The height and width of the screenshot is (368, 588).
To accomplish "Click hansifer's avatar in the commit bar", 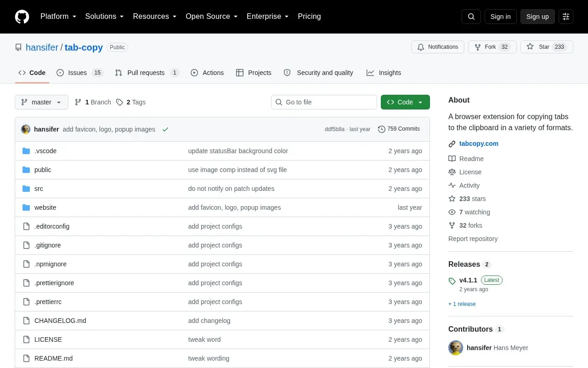I will coord(26,129).
